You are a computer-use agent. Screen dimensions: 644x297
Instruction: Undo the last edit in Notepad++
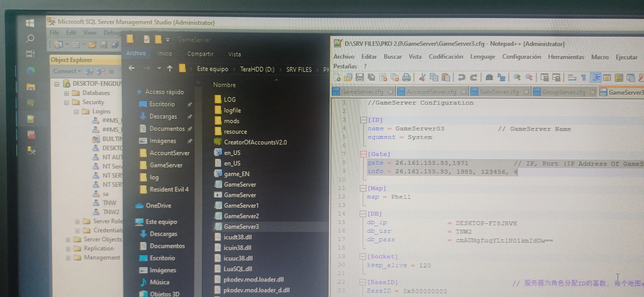pyautogui.click(x=461, y=77)
